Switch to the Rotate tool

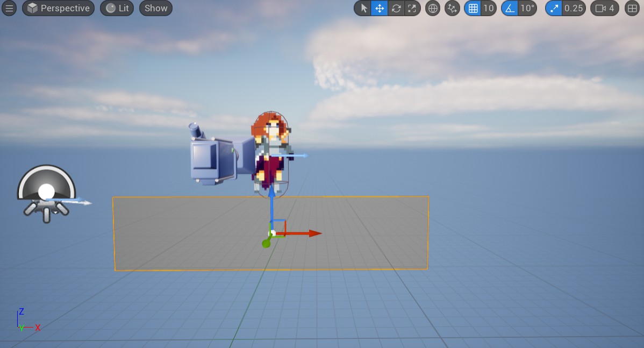coord(396,8)
